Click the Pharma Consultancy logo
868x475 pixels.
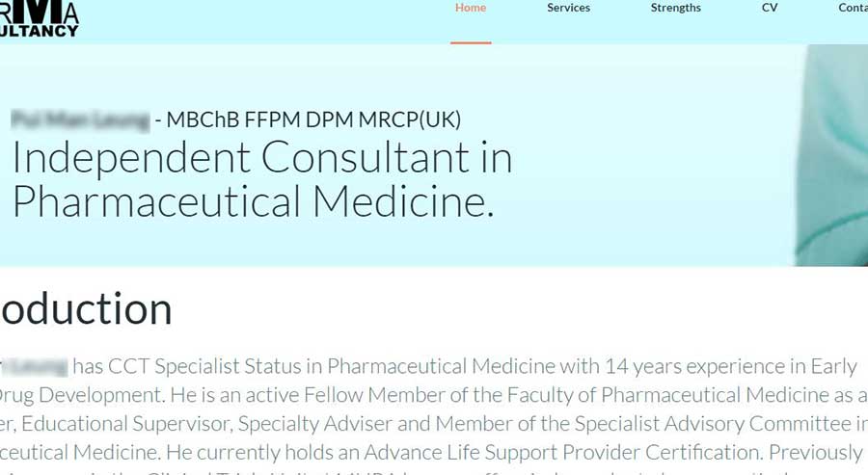click(x=39, y=18)
